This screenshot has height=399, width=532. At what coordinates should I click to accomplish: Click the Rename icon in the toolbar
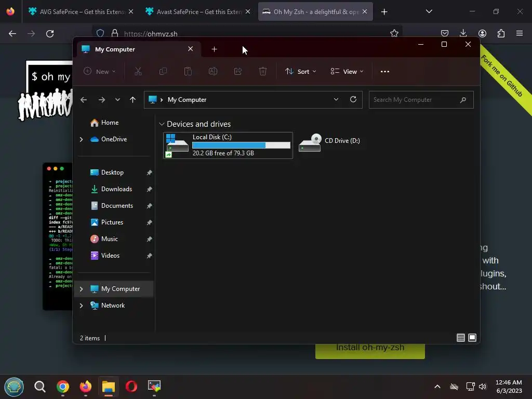click(212, 71)
